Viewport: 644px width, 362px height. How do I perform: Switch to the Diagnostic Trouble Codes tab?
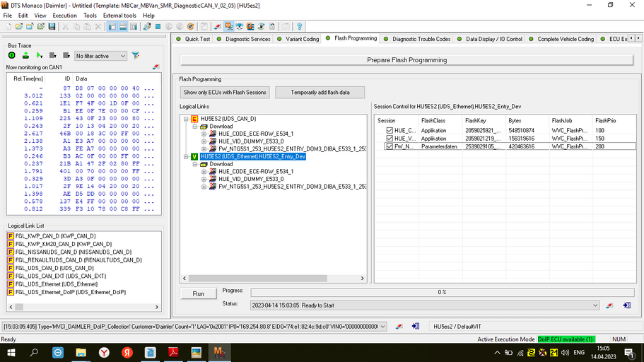pyautogui.click(x=417, y=39)
